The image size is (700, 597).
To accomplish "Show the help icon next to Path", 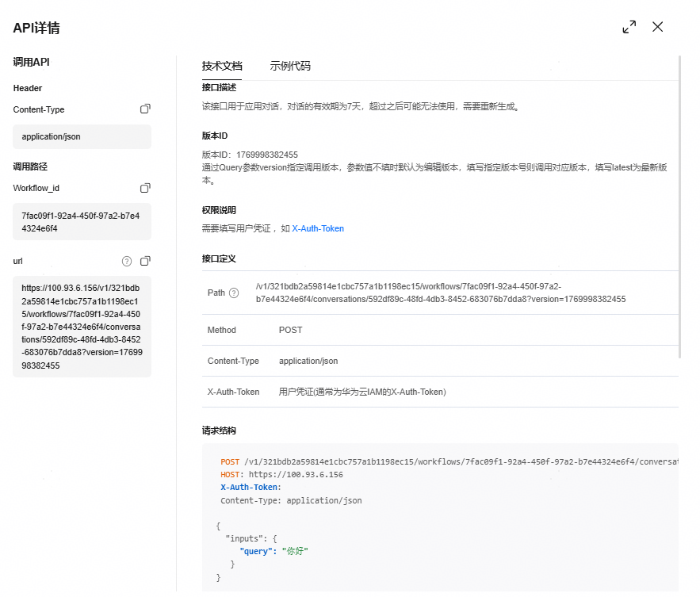I will point(234,293).
